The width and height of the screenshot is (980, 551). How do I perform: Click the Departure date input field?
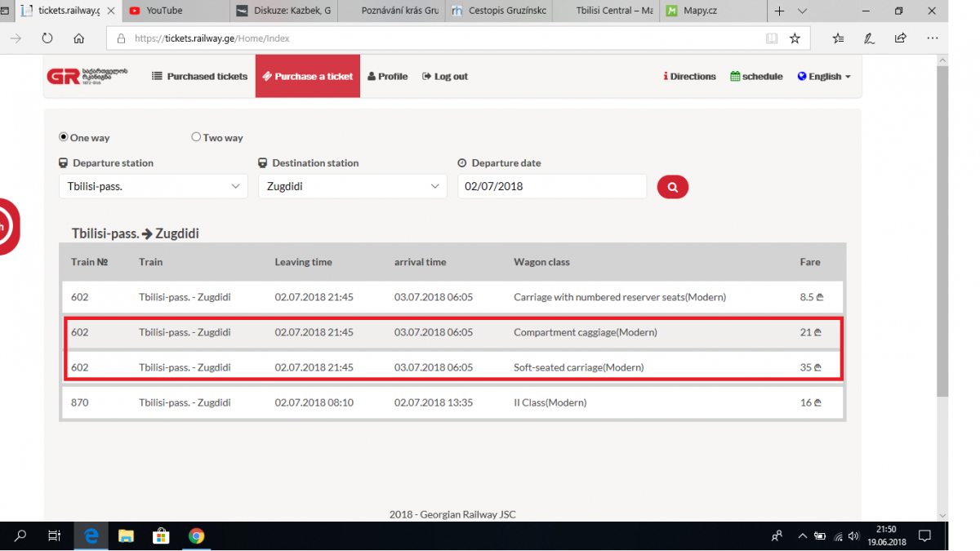(551, 186)
